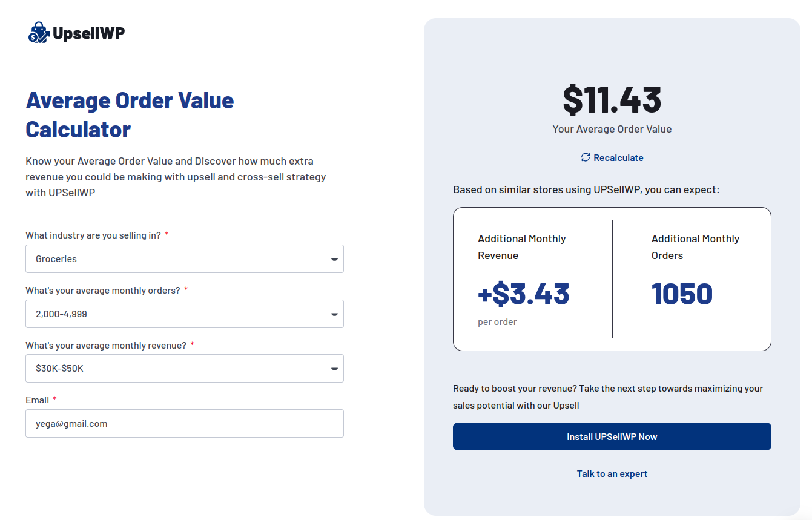This screenshot has width=812, height=520.
Task: Focus the Email input field
Action: click(x=184, y=424)
